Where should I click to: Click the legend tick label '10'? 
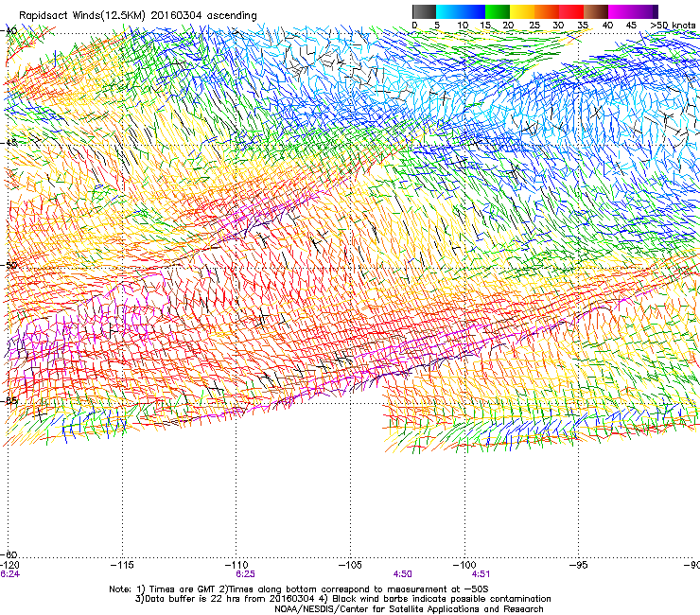pyautogui.click(x=463, y=25)
